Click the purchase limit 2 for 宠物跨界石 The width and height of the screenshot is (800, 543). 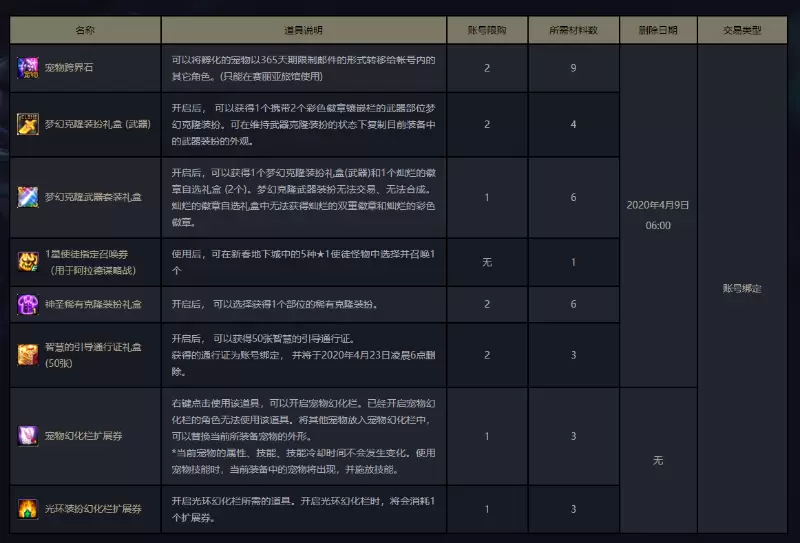pyautogui.click(x=487, y=68)
